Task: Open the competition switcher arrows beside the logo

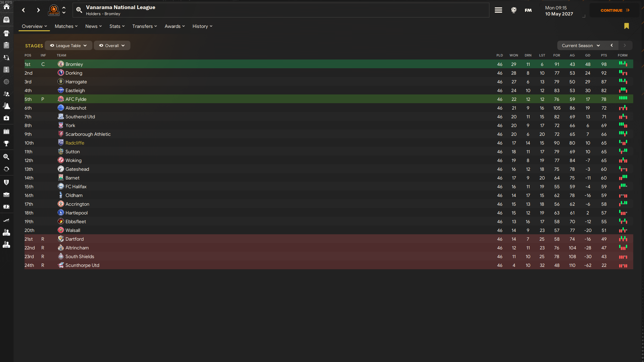Action: coord(64,10)
